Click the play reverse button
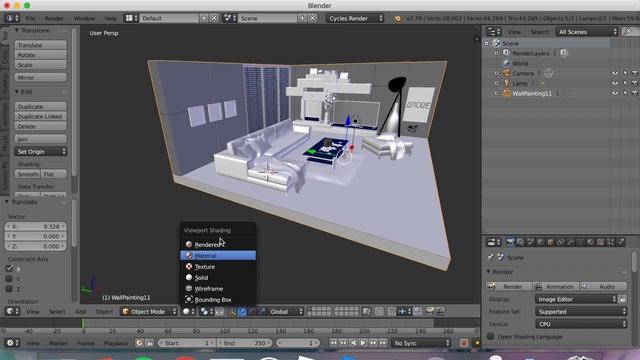 [x=353, y=343]
